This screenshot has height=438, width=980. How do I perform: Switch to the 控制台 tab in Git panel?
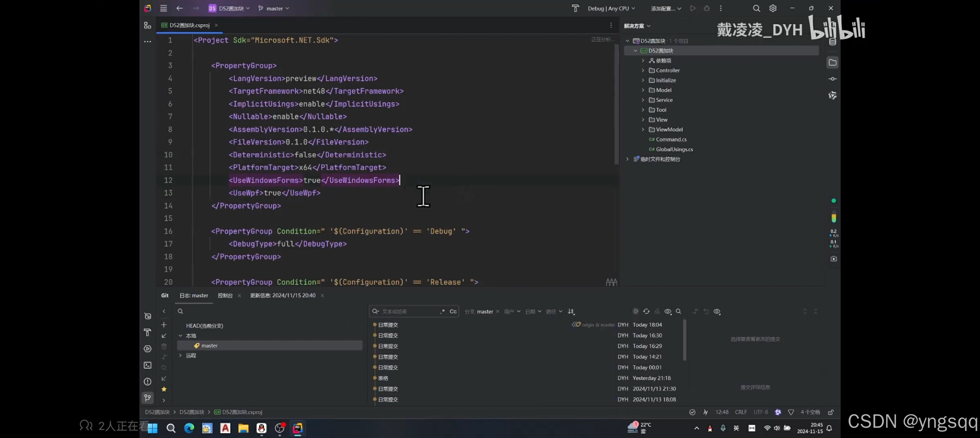225,295
